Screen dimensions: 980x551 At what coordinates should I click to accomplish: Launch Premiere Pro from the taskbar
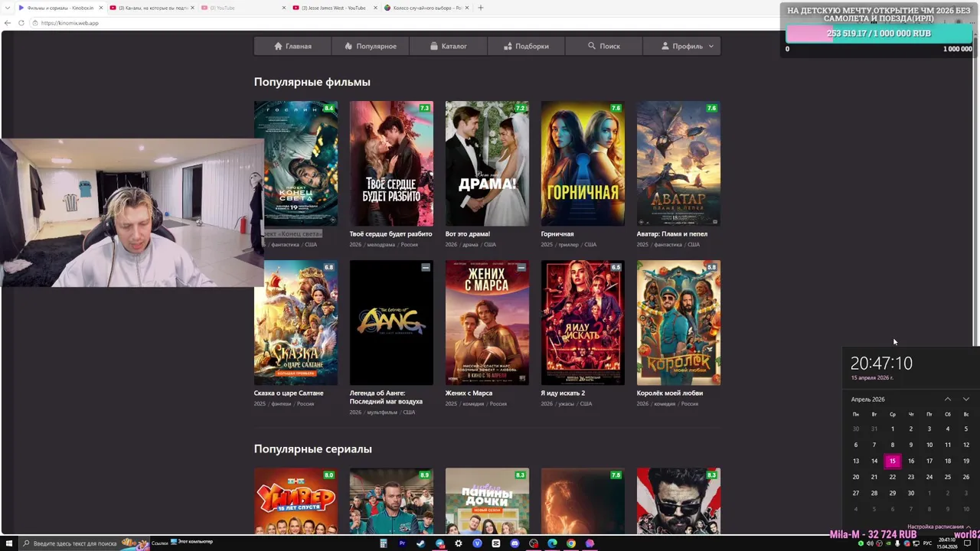coord(402,543)
